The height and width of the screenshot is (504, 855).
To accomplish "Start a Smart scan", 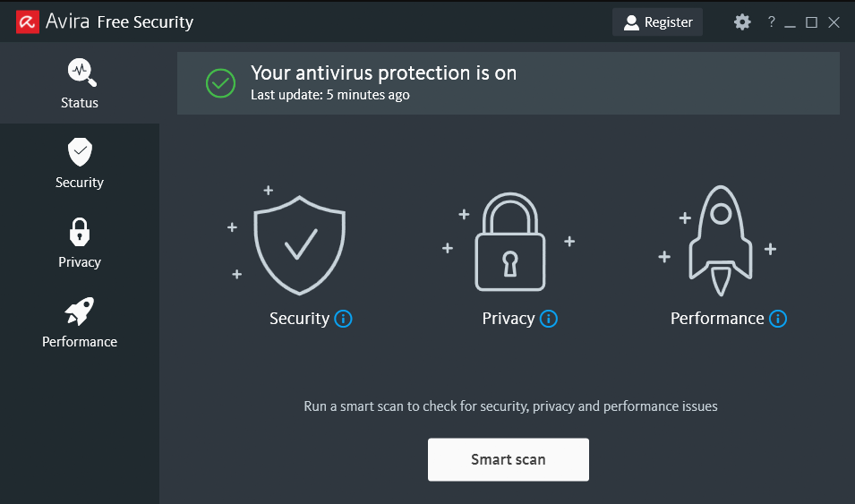I will pos(509,459).
